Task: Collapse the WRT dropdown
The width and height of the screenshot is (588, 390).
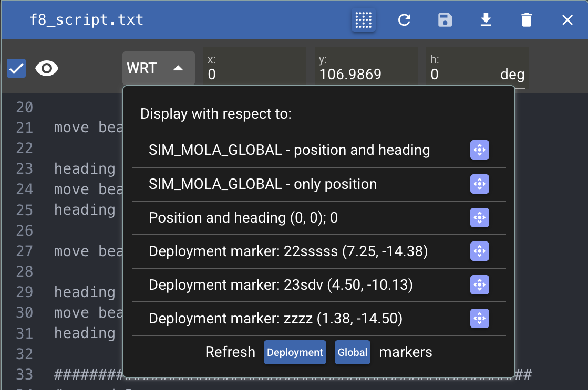Action: (x=158, y=68)
